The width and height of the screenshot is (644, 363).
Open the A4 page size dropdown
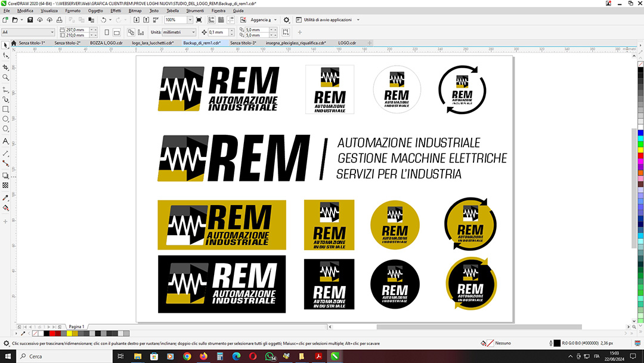click(52, 32)
